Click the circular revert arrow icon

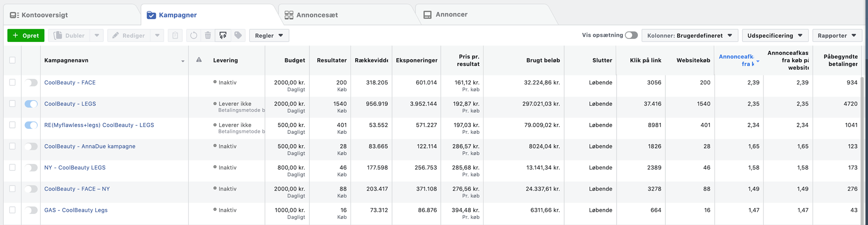(194, 36)
